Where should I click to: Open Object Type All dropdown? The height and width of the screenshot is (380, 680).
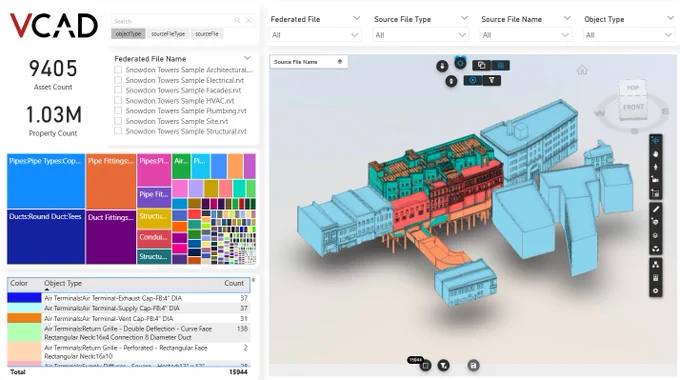pos(628,35)
